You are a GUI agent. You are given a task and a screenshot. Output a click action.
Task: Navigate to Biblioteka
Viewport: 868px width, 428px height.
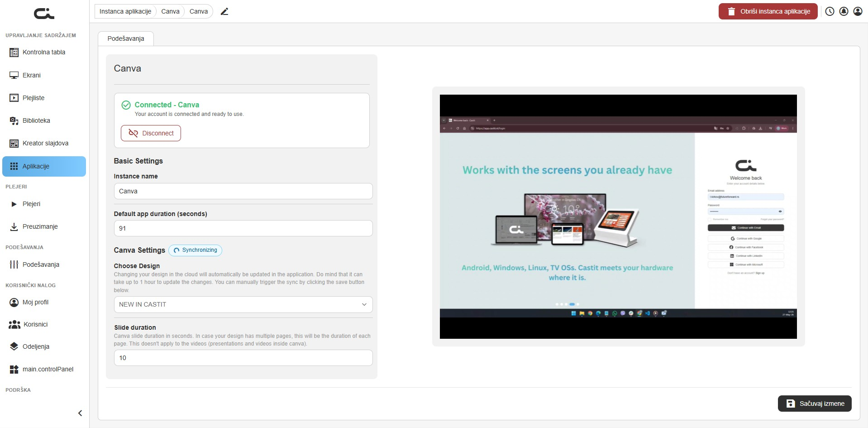pos(44,120)
